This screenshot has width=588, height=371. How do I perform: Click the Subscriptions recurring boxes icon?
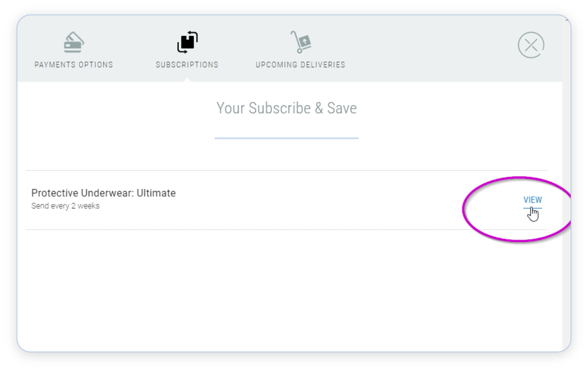point(187,42)
